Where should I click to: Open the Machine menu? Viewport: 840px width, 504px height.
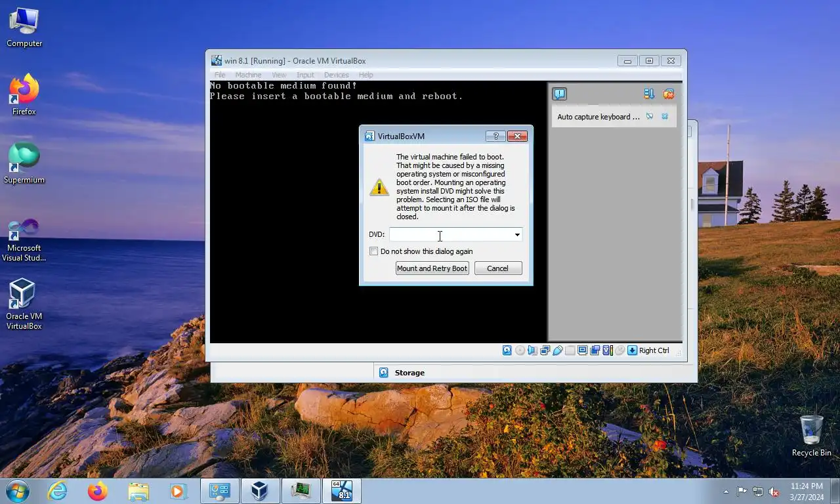pos(248,75)
